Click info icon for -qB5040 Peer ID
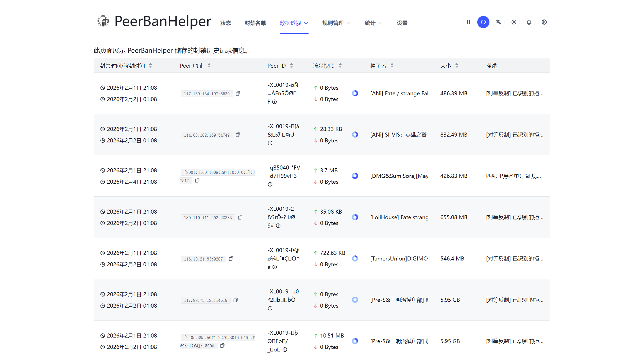The height and width of the screenshot is (354, 644). (270, 184)
